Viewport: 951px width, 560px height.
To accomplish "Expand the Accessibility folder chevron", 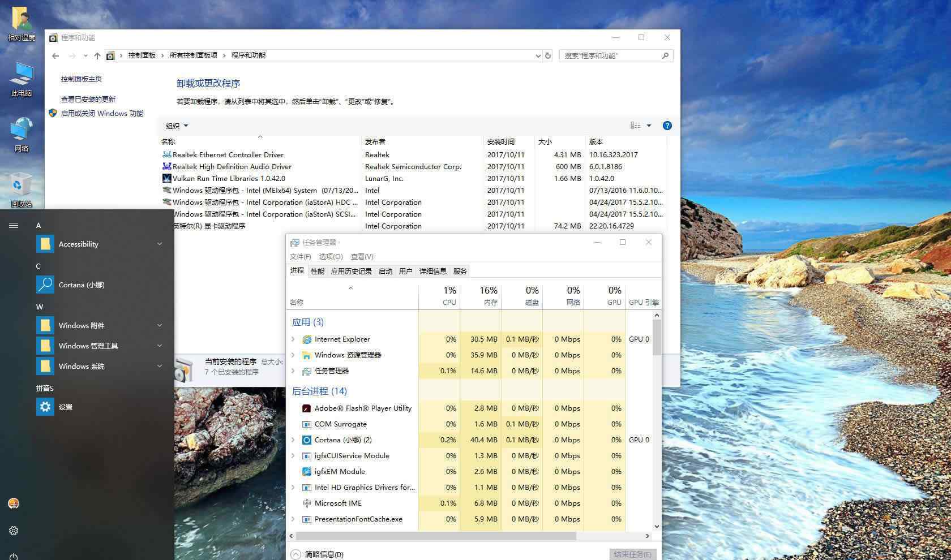I will [x=160, y=244].
